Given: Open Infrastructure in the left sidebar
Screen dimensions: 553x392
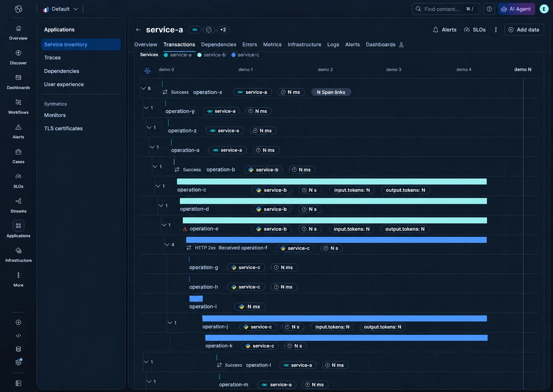Looking at the screenshot, I should tap(18, 255).
